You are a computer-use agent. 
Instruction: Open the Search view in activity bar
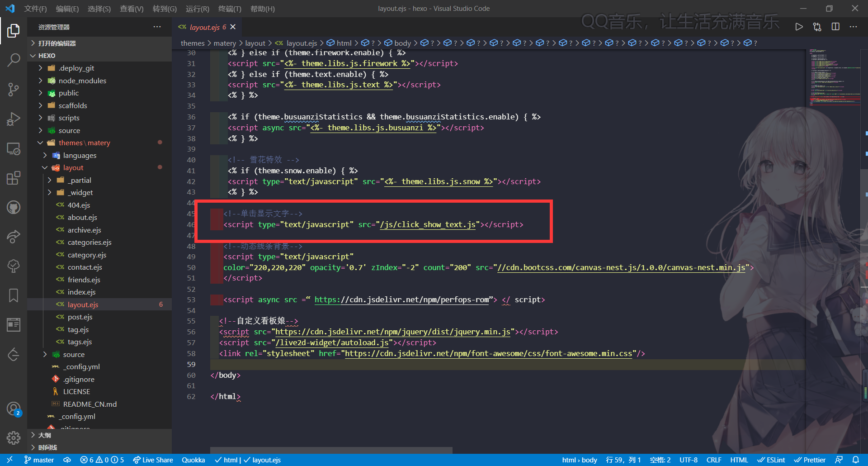(14, 60)
